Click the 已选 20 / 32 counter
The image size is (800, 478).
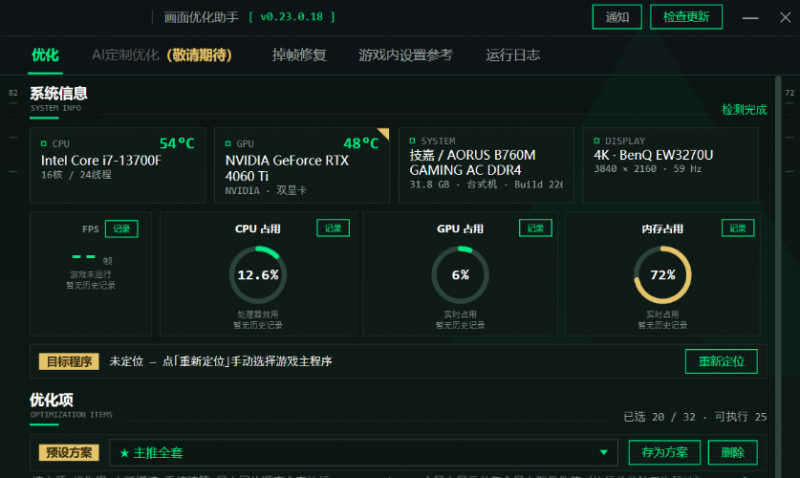click(x=659, y=417)
